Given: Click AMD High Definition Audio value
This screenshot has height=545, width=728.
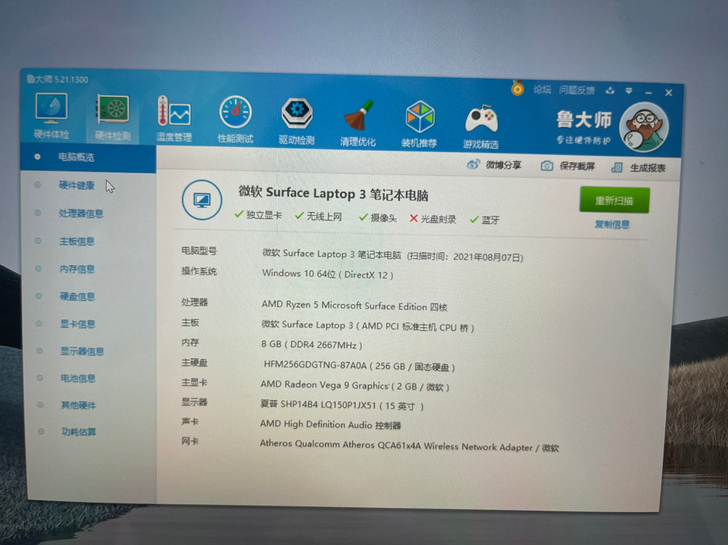Looking at the screenshot, I should coord(330,424).
